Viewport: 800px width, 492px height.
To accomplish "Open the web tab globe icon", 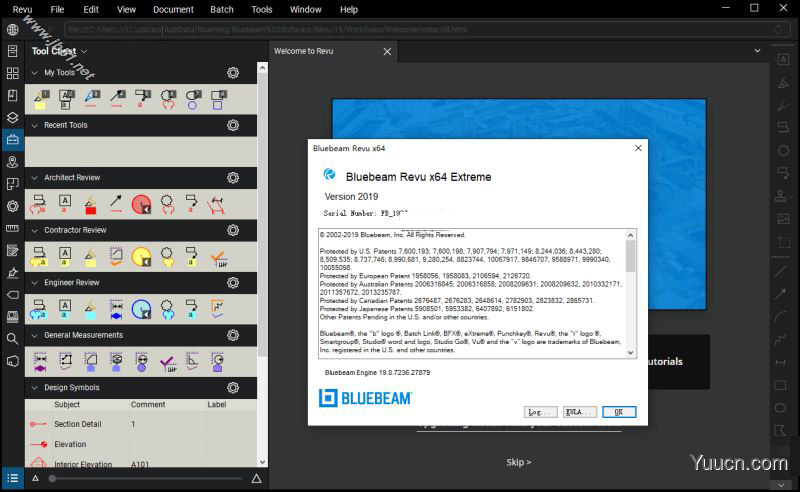I will click(x=13, y=30).
